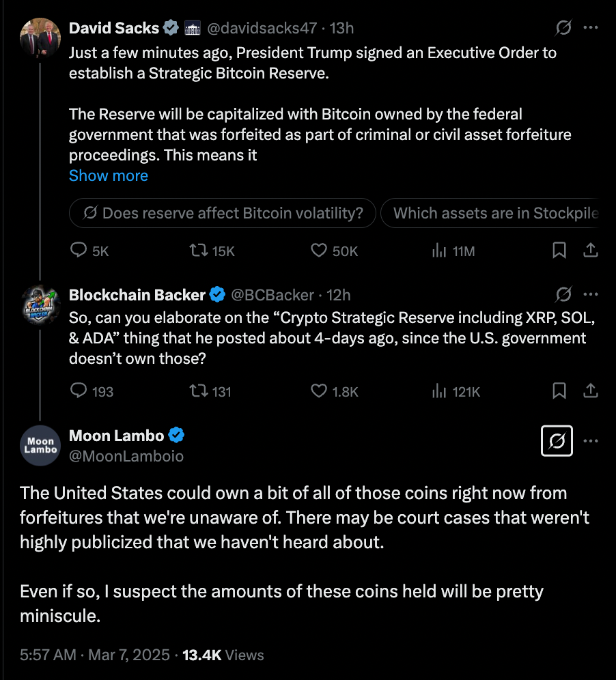Reply to Blockchain Backer's post
The height and width of the screenshot is (680, 616).
(81, 391)
